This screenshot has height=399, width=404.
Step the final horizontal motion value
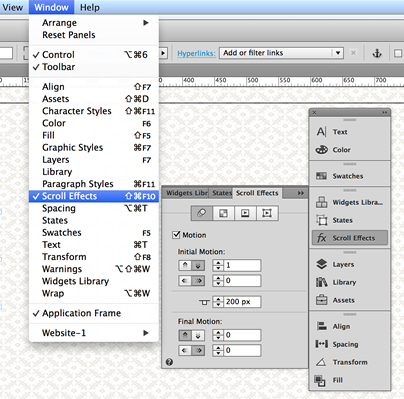pos(218,350)
